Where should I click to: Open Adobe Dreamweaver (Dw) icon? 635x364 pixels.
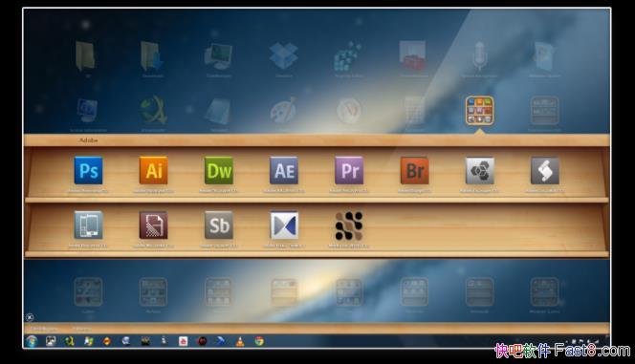tap(219, 171)
